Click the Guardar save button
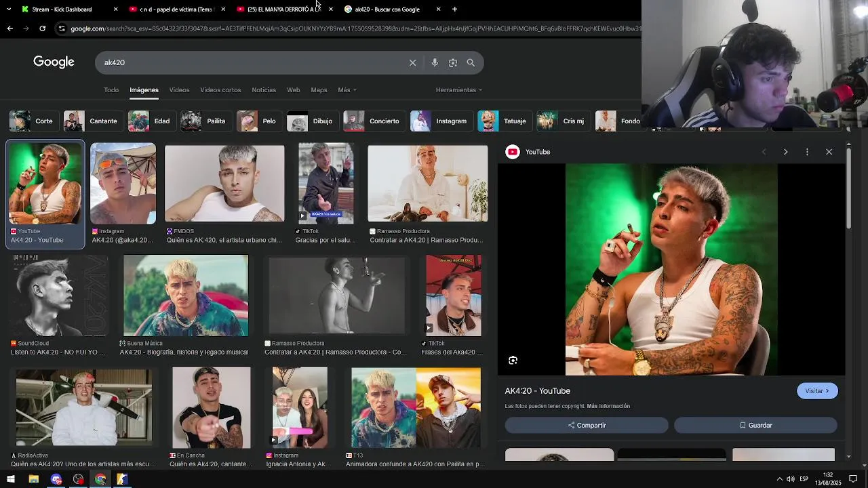Screen dimensions: 868x488 (755, 425)
